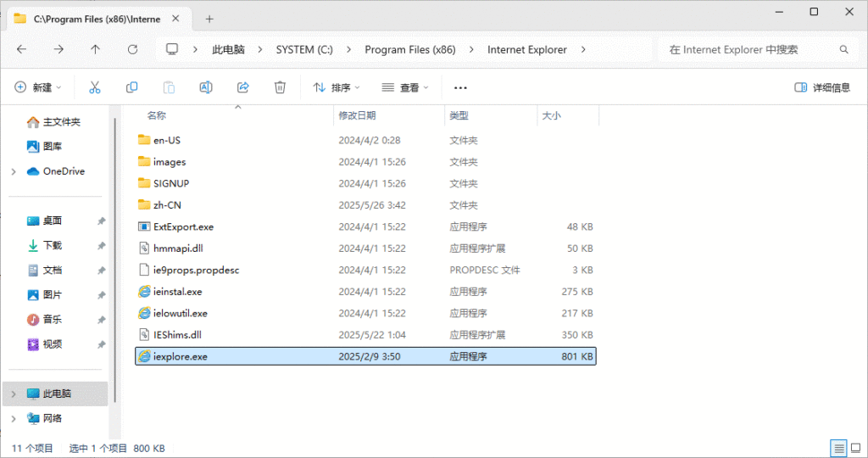Refresh the current folder
868x458 pixels.
tap(132, 49)
